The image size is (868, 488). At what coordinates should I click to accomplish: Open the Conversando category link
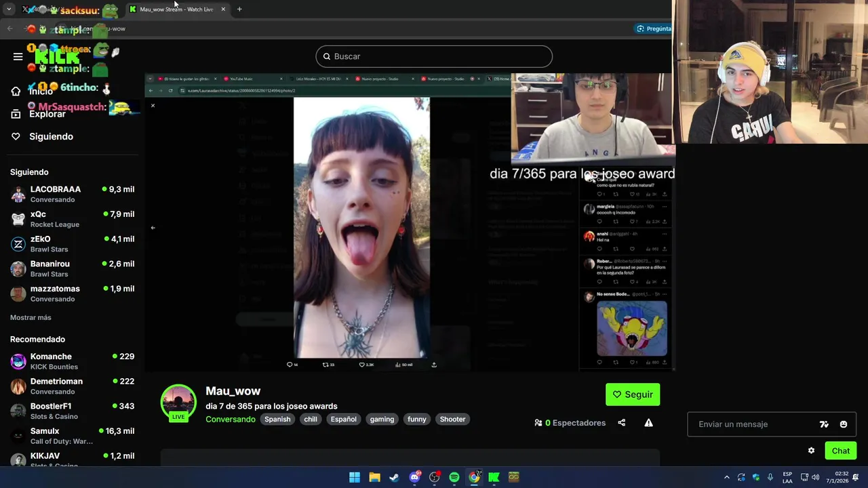tap(231, 420)
